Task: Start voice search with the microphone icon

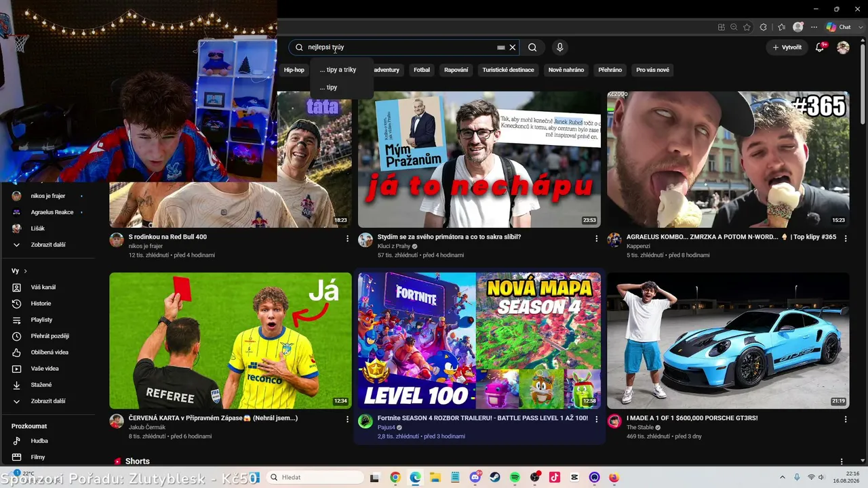Action: coord(559,47)
